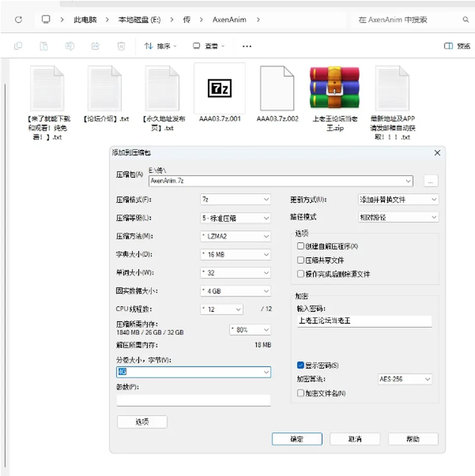
Task: Toggle the preview pane button
Action: (457, 46)
